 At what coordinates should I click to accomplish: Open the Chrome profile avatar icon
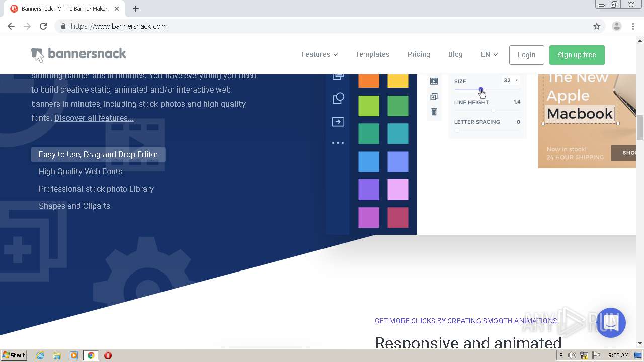(617, 26)
